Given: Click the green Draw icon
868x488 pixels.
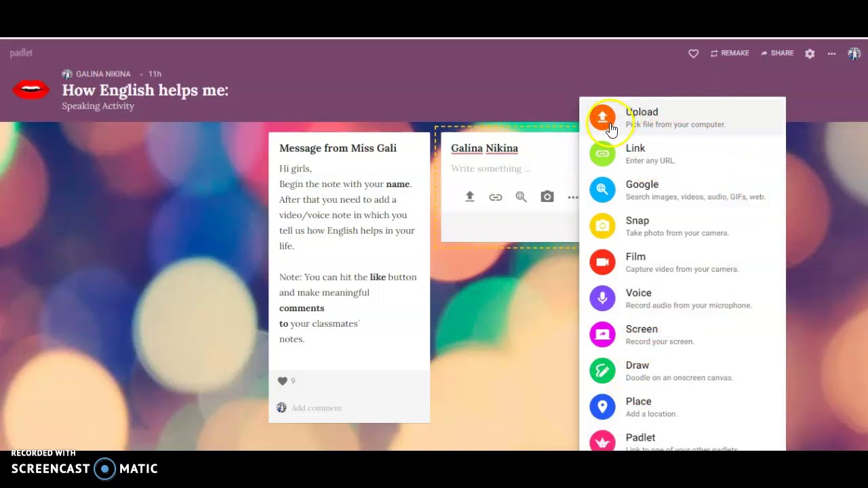Looking at the screenshot, I should 602,371.
